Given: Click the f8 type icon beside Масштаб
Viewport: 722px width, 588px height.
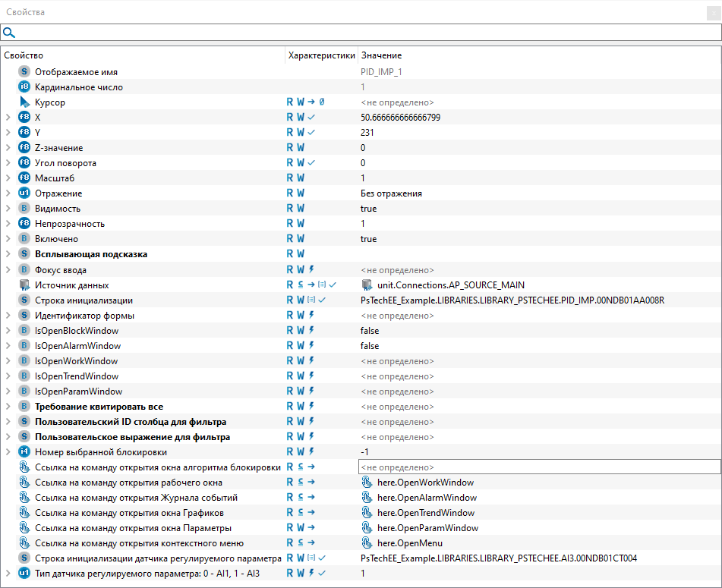Looking at the screenshot, I should tap(24, 178).
